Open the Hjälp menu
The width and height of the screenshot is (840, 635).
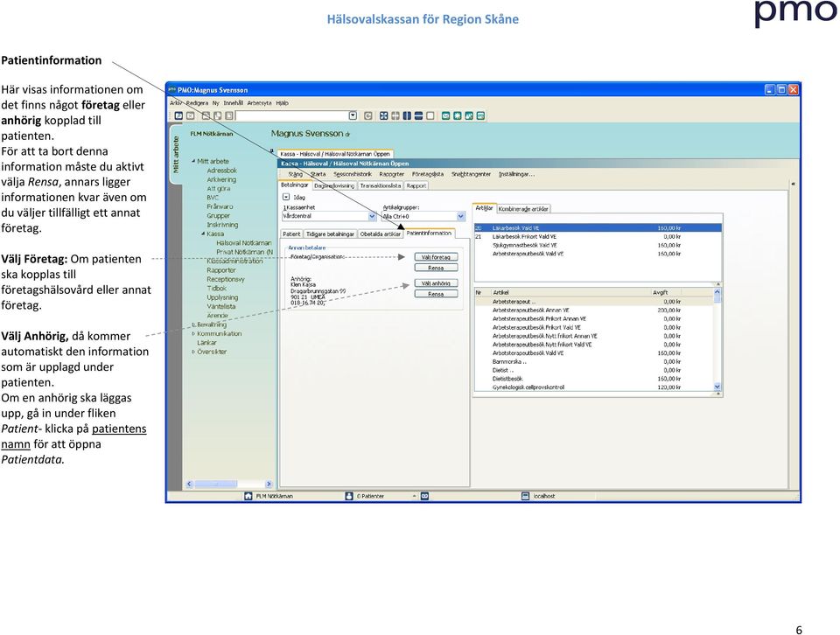click(x=283, y=103)
